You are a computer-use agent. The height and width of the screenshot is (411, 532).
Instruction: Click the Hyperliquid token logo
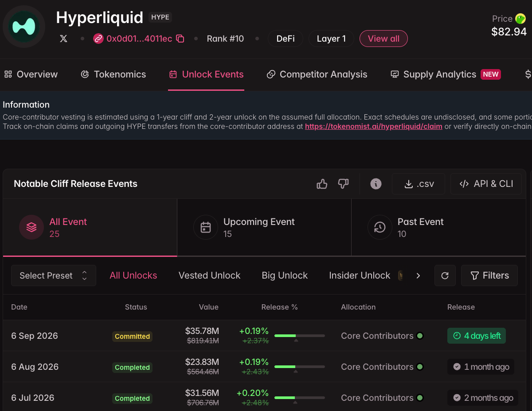click(24, 27)
